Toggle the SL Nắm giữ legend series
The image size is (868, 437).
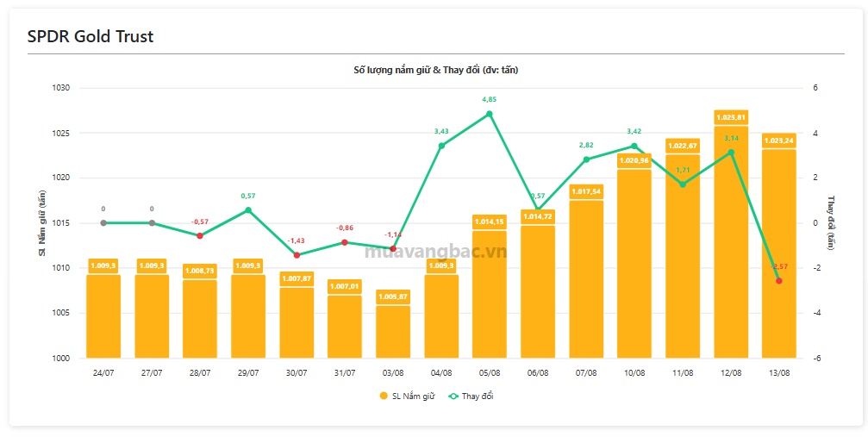click(x=408, y=396)
